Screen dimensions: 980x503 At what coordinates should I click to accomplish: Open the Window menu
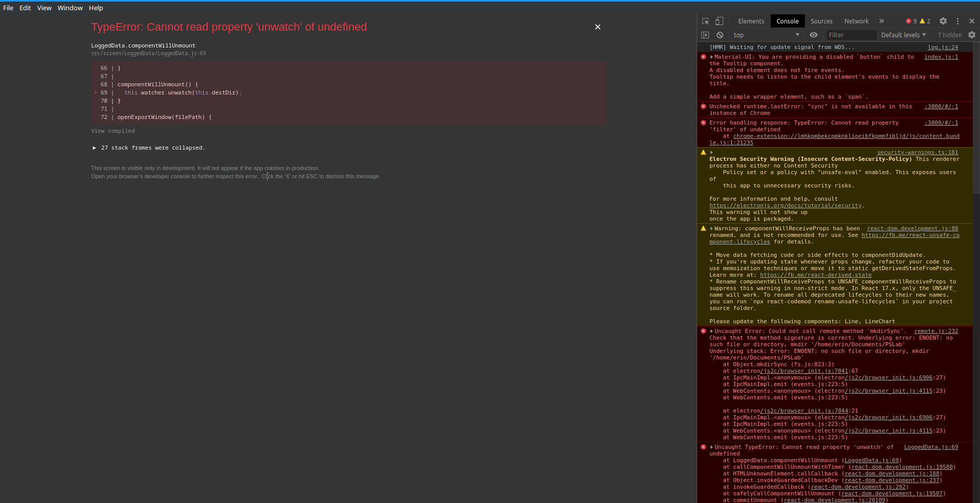(70, 8)
